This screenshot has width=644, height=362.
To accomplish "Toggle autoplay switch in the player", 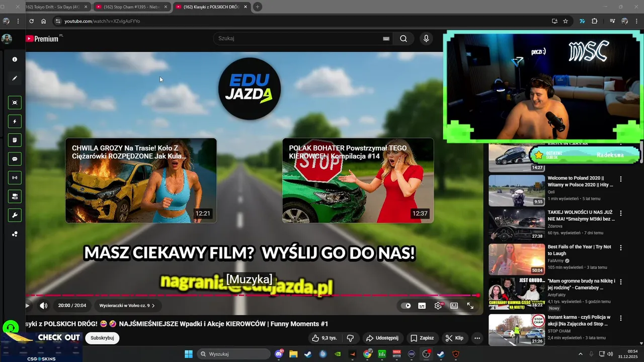I will [407, 305].
